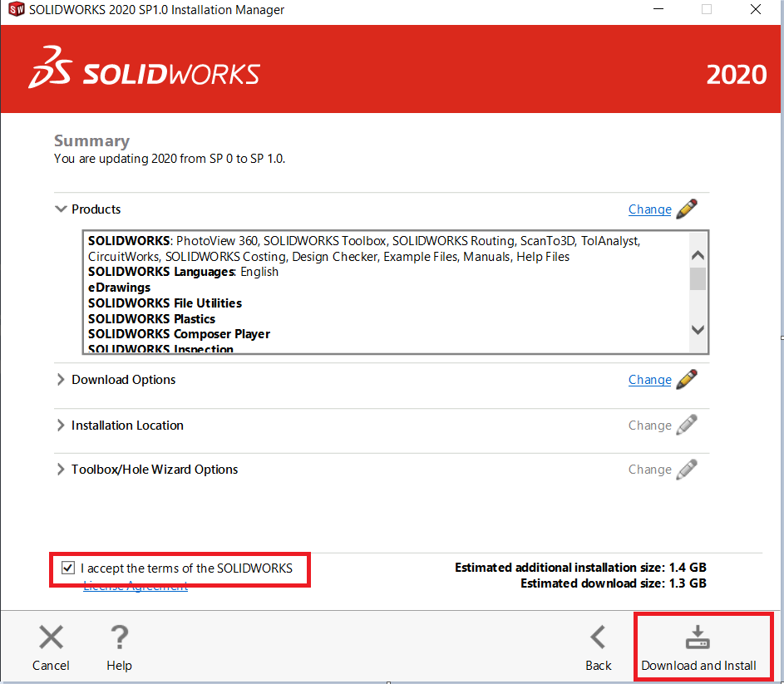Image resolution: width=784 pixels, height=684 pixels.
Task: Minimize the Installation Manager window
Action: [x=658, y=9]
